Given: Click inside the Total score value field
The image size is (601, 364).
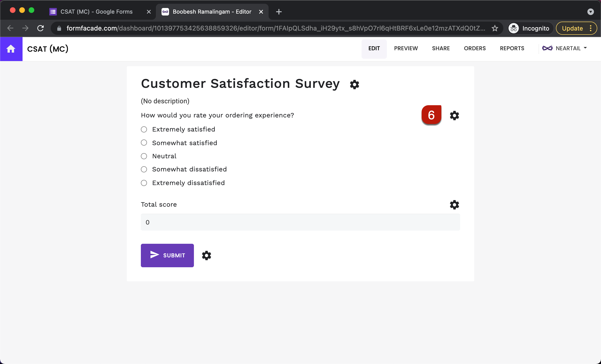Looking at the screenshot, I should tap(300, 222).
